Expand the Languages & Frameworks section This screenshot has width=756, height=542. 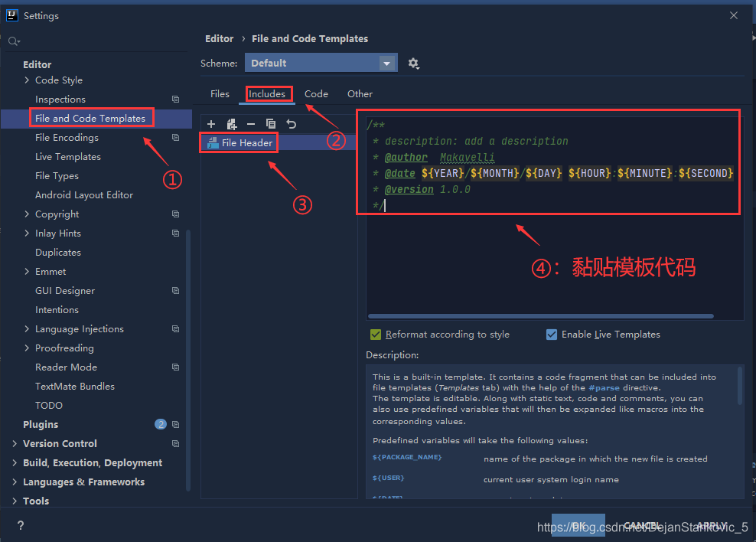pyautogui.click(x=15, y=482)
